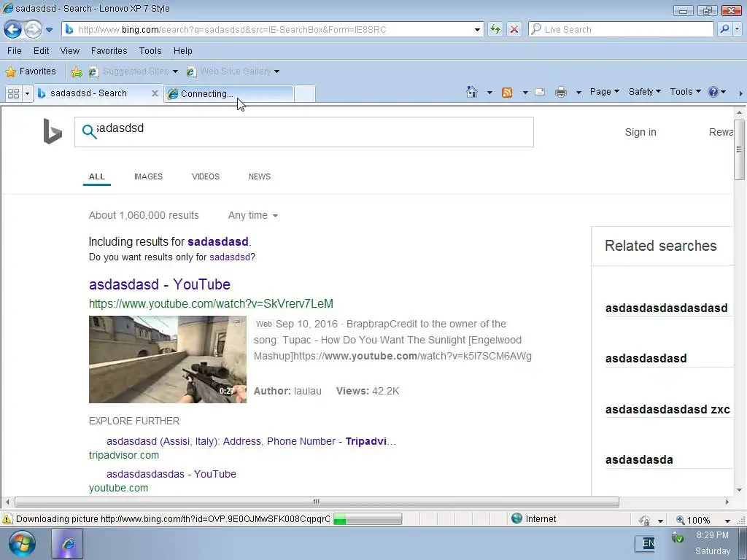Open the File menu
747x560 pixels.
[15, 51]
